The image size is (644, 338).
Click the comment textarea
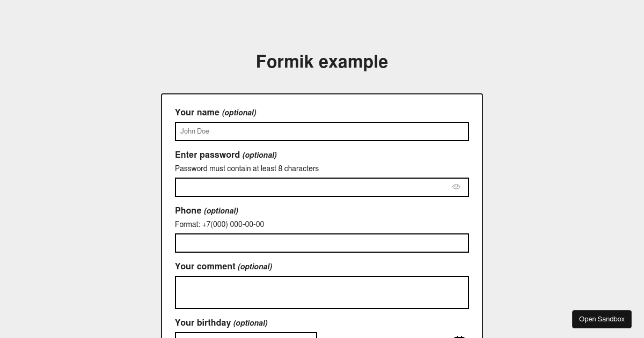click(322, 292)
